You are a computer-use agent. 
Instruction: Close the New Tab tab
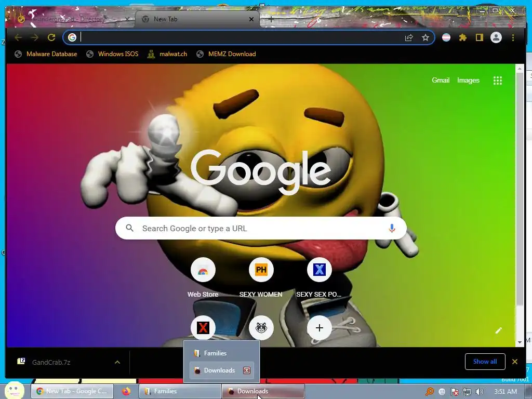click(x=251, y=19)
